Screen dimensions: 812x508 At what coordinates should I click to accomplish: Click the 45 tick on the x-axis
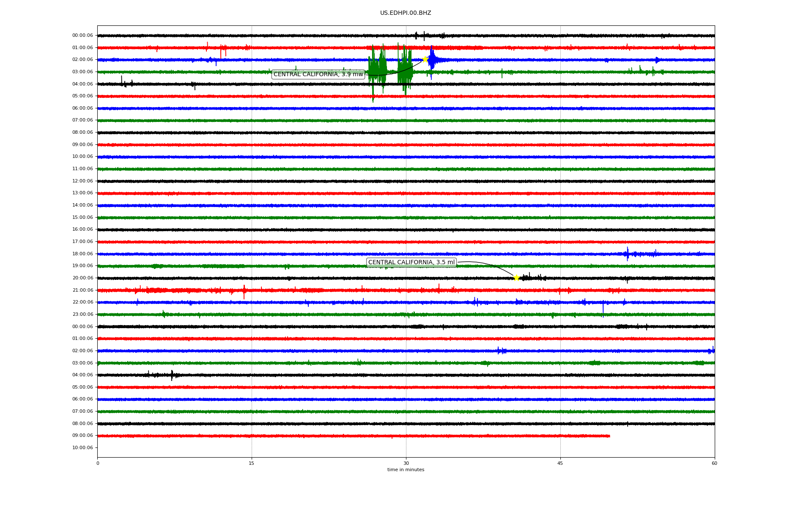560,463
